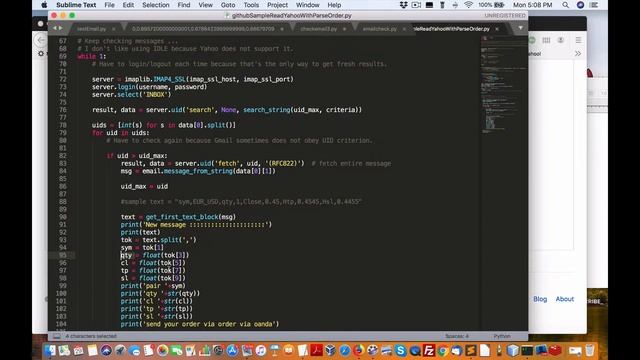Image resolution: width=640 pixels, height=360 pixels.
Task: Open the Edit menu
Action: pos(128,5)
